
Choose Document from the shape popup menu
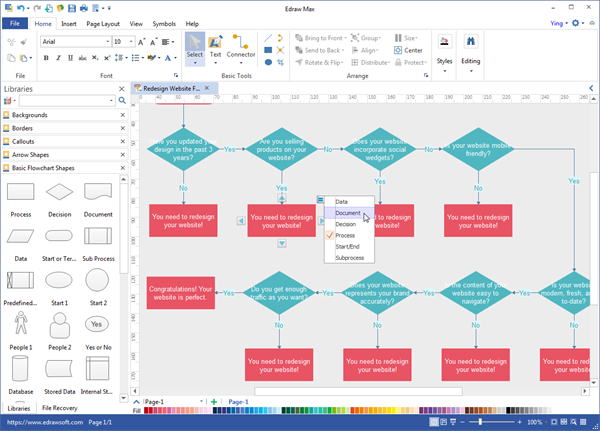pyautogui.click(x=349, y=213)
